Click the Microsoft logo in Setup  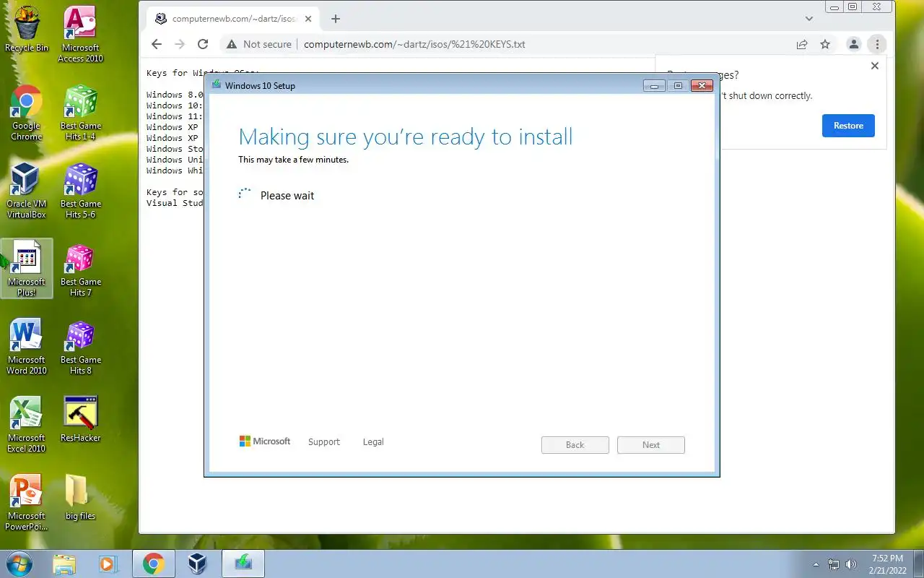(265, 441)
